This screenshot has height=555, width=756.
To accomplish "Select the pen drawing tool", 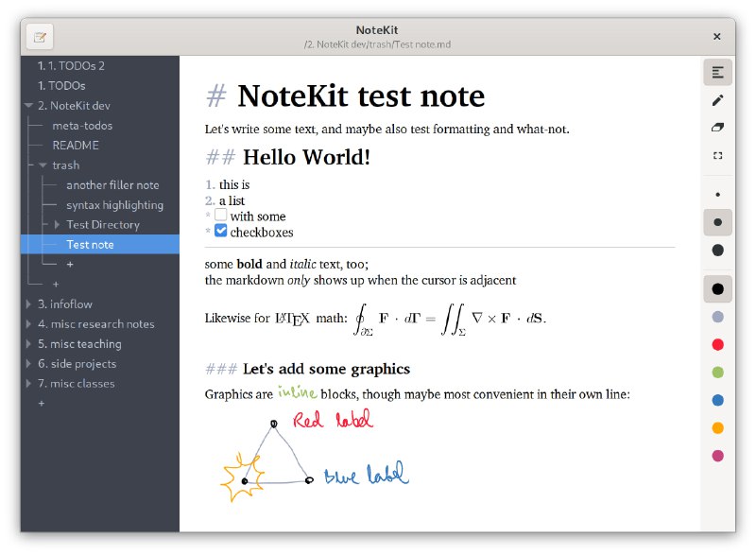I will pos(717,99).
